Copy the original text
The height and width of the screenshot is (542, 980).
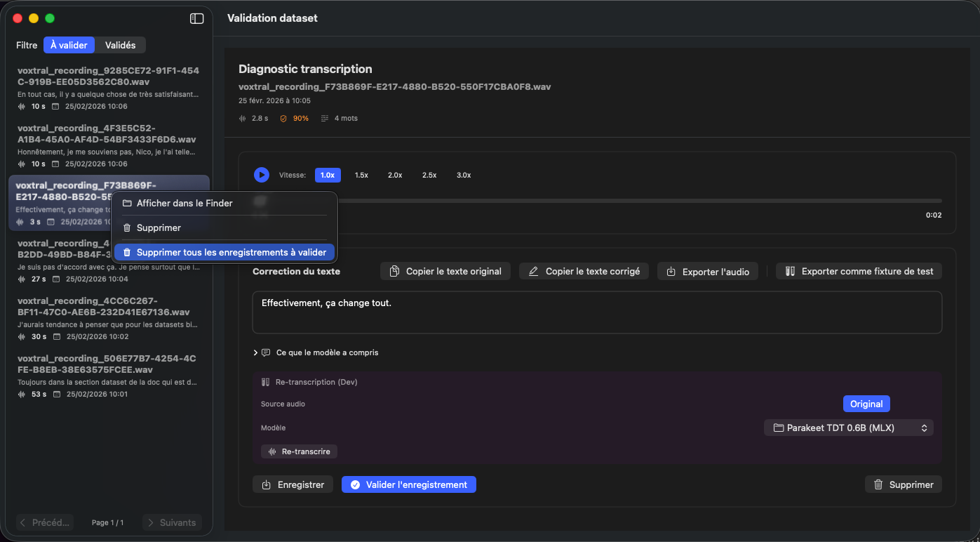click(445, 271)
